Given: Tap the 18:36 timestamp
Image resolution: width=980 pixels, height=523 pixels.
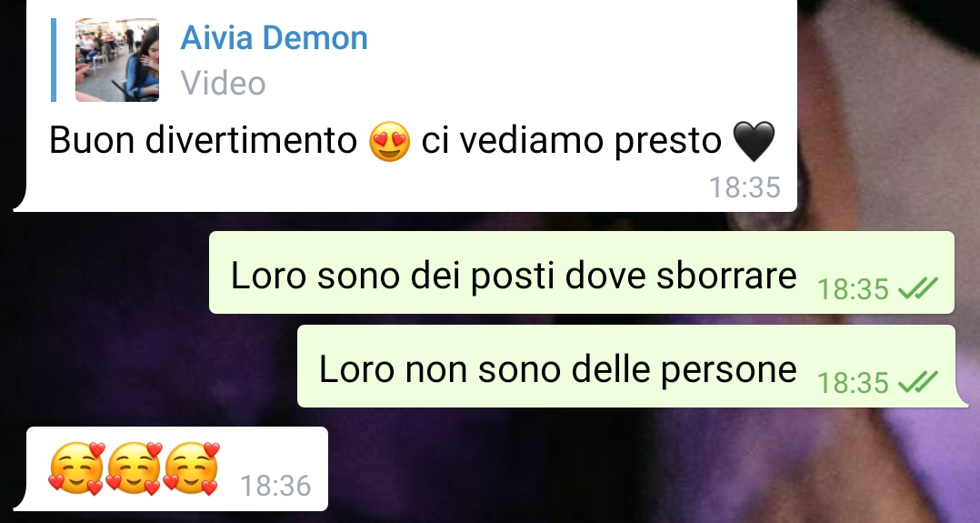Looking at the screenshot, I should tap(275, 486).
